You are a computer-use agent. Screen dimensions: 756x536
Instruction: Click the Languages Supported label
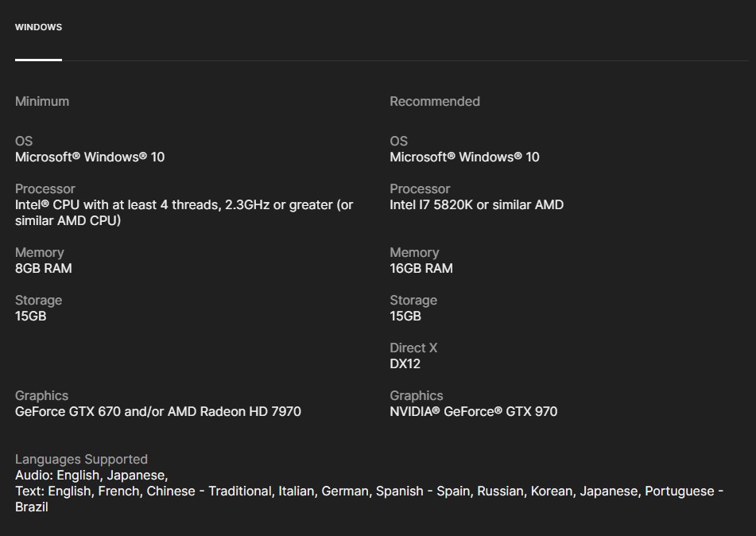81,459
